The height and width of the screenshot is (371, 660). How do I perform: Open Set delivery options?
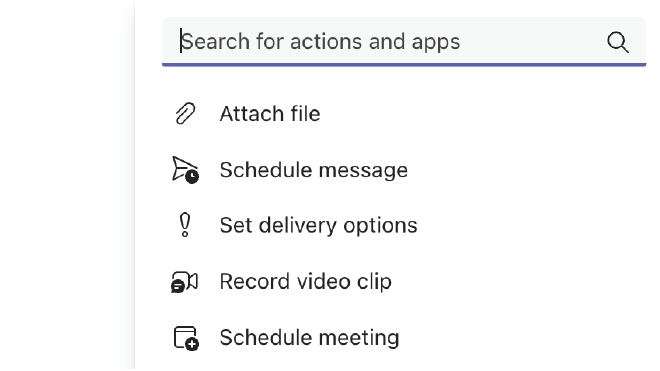coord(404,225)
